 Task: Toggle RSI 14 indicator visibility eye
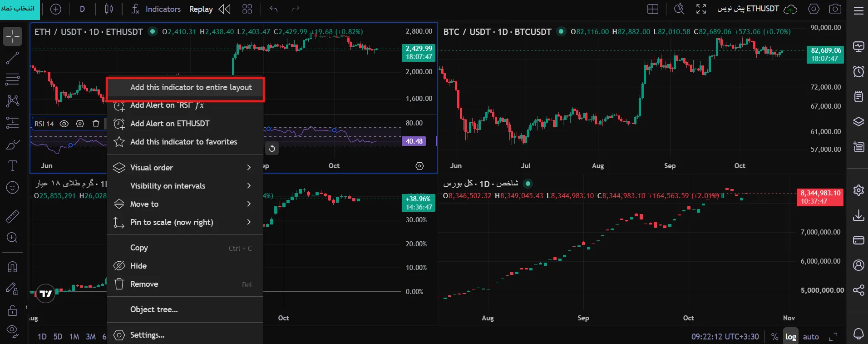[64, 124]
